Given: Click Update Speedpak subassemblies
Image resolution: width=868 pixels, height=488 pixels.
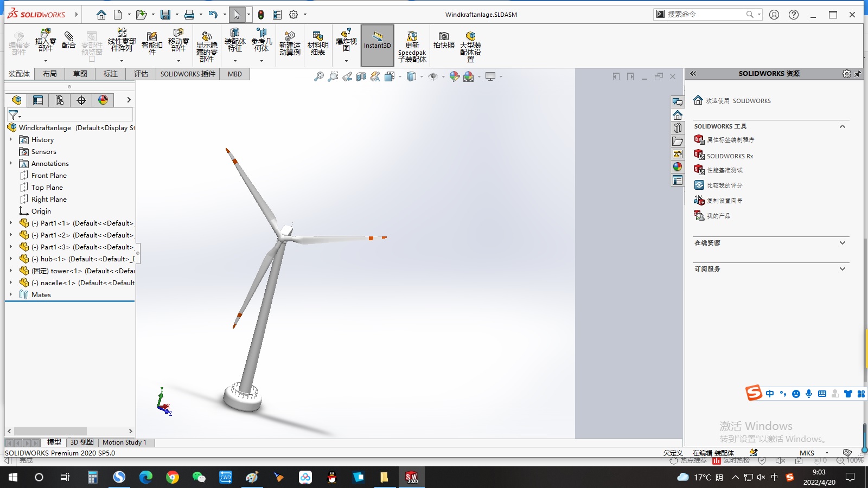Looking at the screenshot, I should click(x=412, y=47).
